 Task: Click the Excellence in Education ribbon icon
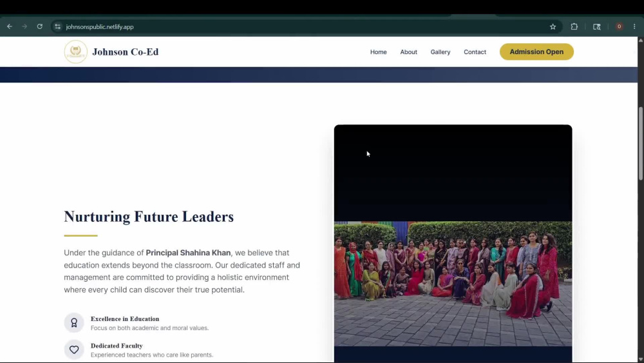(x=74, y=323)
